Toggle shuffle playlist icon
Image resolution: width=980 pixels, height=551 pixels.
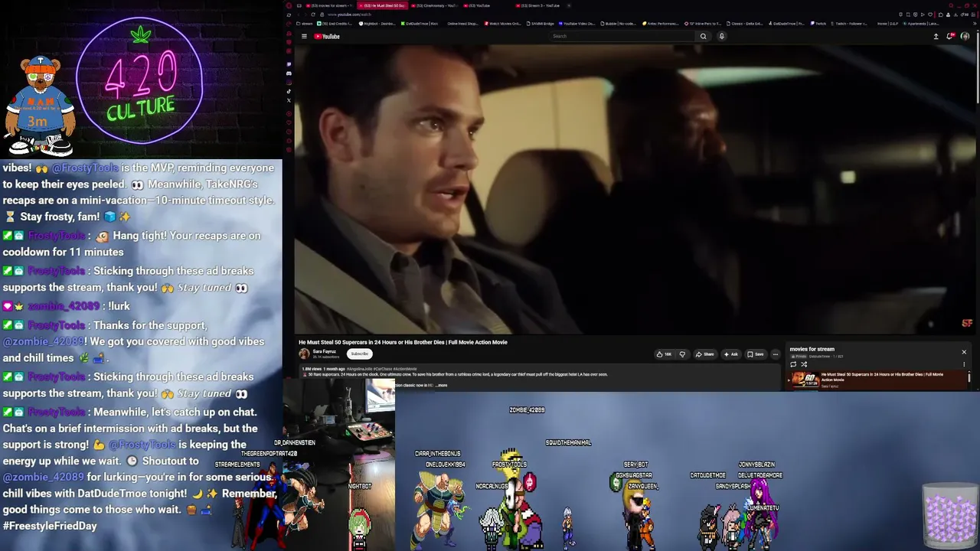point(804,364)
